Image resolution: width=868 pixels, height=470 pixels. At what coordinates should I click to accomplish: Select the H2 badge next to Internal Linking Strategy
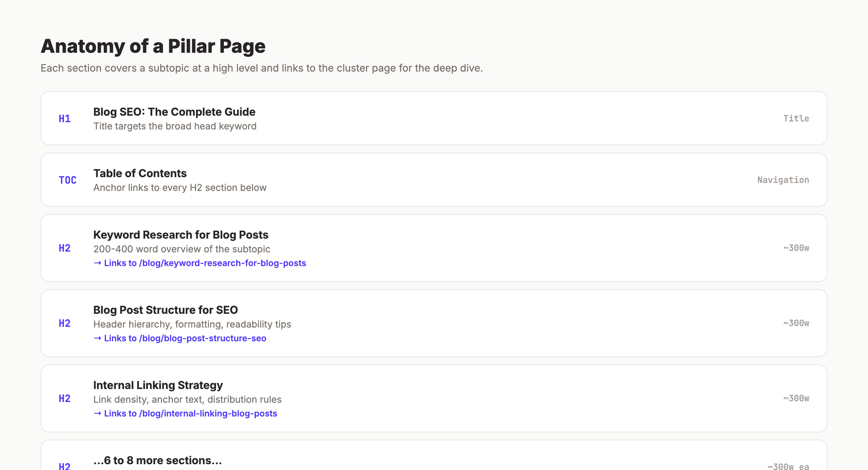point(65,398)
